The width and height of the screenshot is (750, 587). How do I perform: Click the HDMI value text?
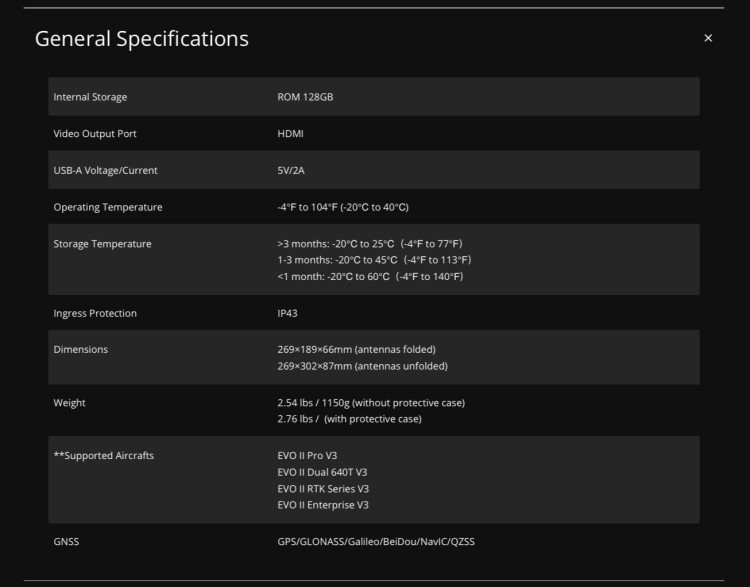click(290, 134)
